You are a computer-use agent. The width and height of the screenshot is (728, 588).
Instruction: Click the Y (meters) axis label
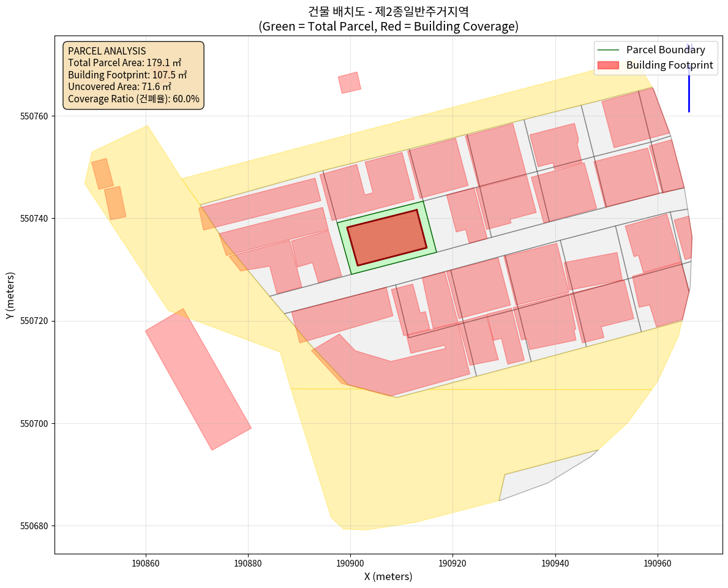[x=10, y=295]
